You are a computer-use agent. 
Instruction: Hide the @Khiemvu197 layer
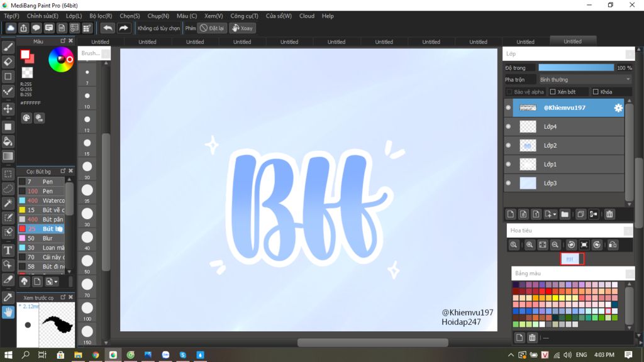[x=508, y=107]
